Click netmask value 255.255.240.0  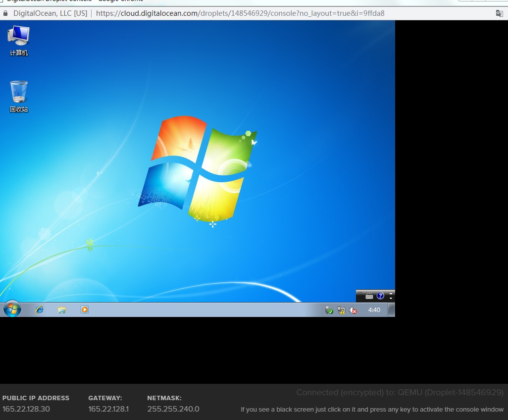coord(173,409)
